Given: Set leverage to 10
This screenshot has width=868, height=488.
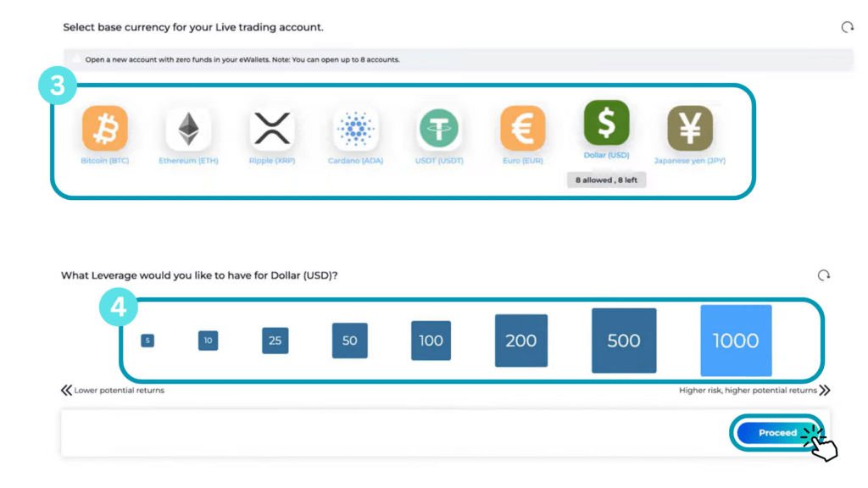Looking at the screenshot, I should click(x=209, y=341).
